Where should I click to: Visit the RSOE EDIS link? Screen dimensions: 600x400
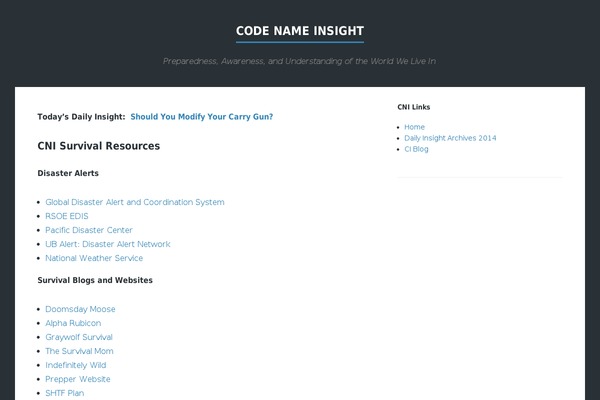[67, 216]
